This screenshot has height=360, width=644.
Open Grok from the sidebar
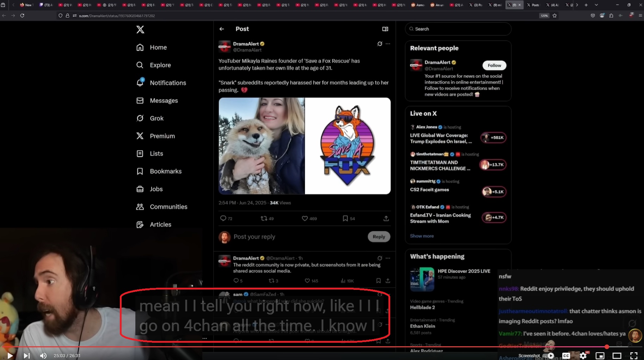click(x=150, y=118)
